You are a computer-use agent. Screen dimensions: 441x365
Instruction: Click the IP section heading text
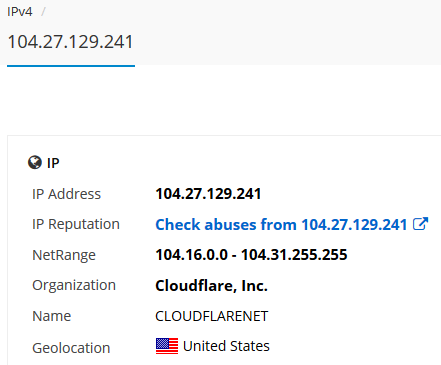coord(53,163)
